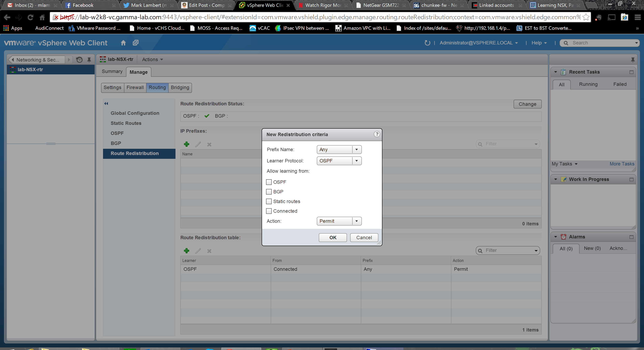Tick the Connected checkbox
This screenshot has height=350, width=644.
(x=269, y=211)
